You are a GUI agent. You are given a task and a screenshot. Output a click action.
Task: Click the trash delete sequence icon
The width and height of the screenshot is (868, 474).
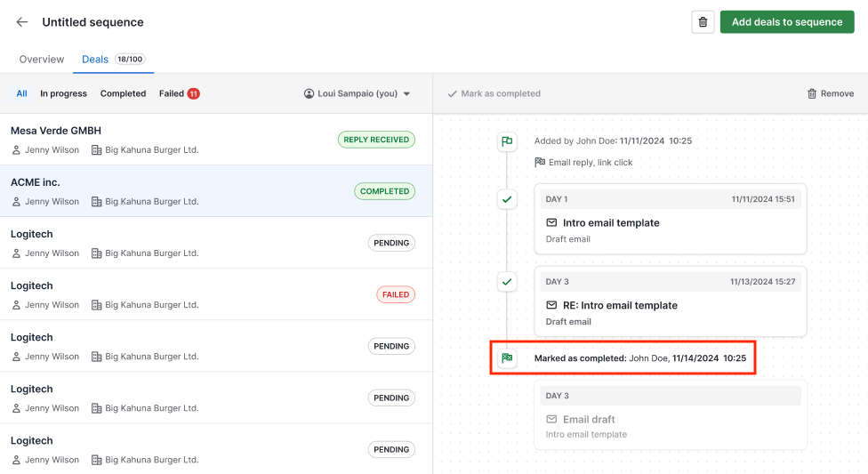coord(703,22)
